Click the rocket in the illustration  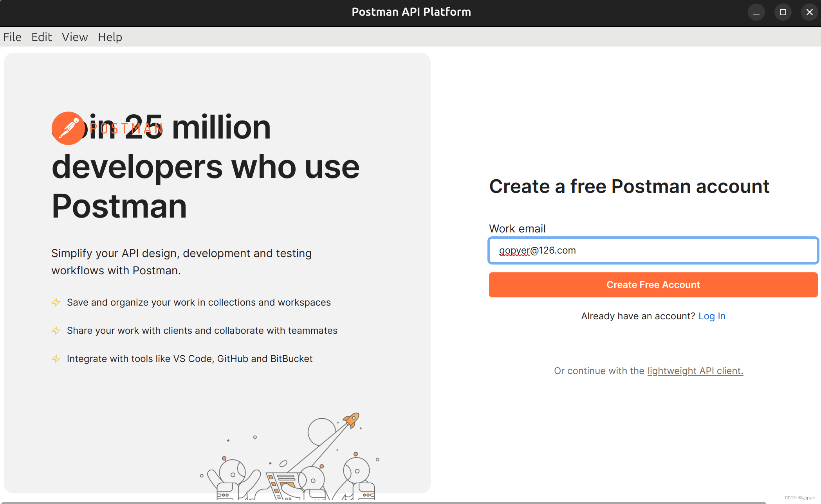click(x=352, y=420)
